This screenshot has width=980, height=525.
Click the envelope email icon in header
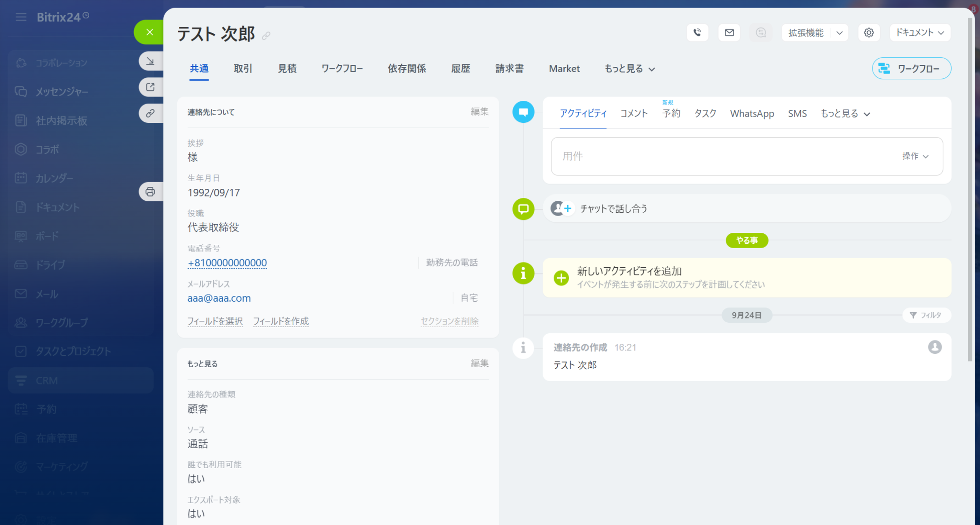coord(729,33)
